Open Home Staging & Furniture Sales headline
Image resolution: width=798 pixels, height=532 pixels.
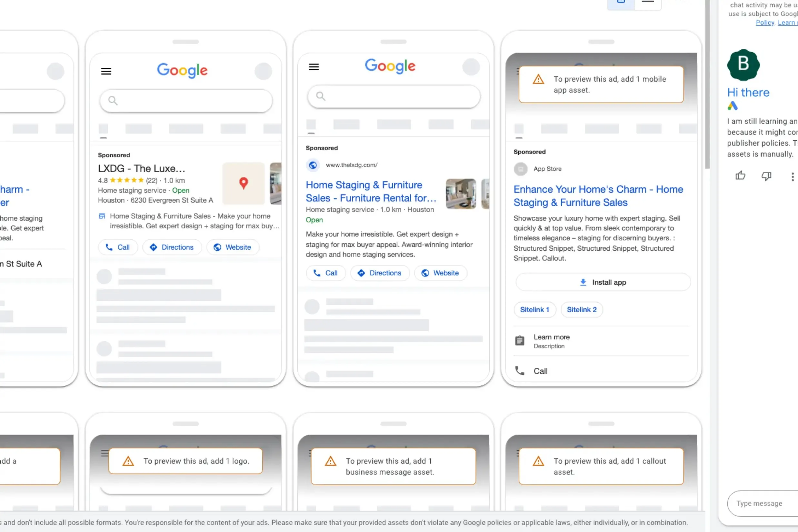[x=371, y=191]
